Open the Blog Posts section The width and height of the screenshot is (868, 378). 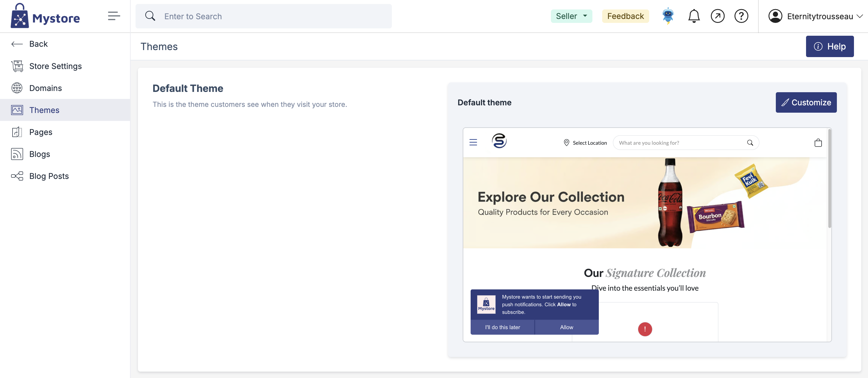coord(49,176)
